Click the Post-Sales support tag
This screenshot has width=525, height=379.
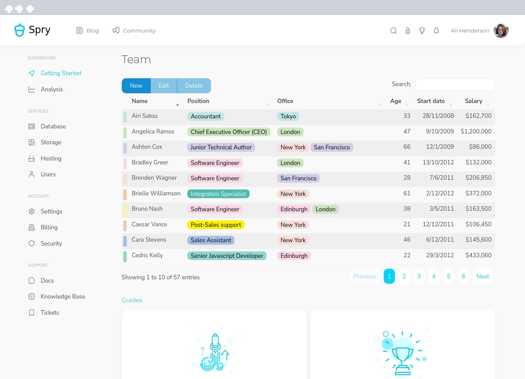216,225
